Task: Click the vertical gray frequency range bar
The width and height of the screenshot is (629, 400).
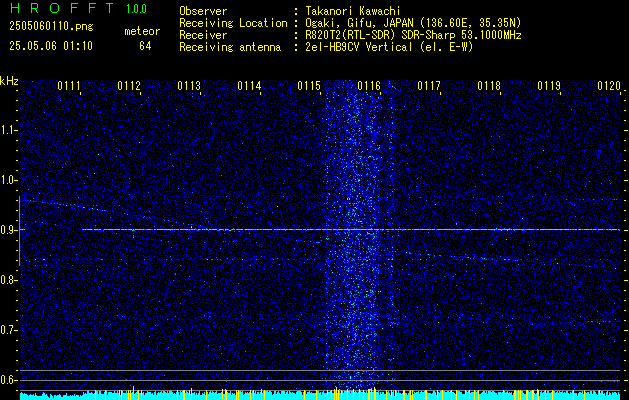Action: tap(19, 231)
